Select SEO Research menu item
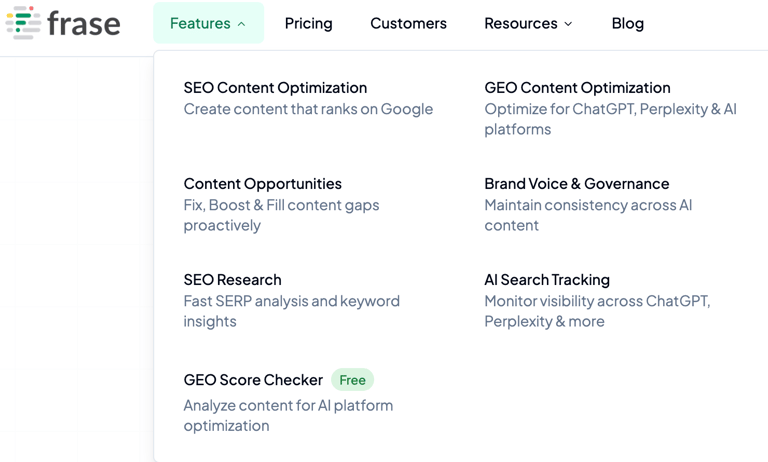768x462 pixels. [x=232, y=280]
